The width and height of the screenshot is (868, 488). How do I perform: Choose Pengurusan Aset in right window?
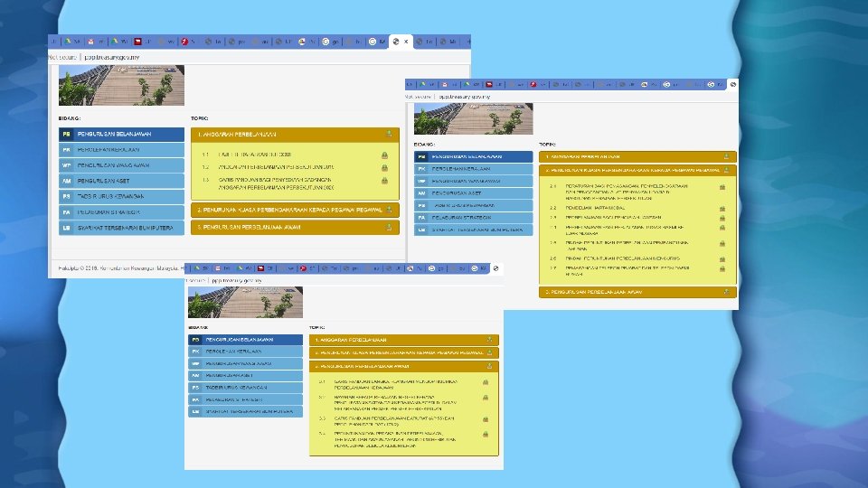pyautogui.click(x=473, y=193)
